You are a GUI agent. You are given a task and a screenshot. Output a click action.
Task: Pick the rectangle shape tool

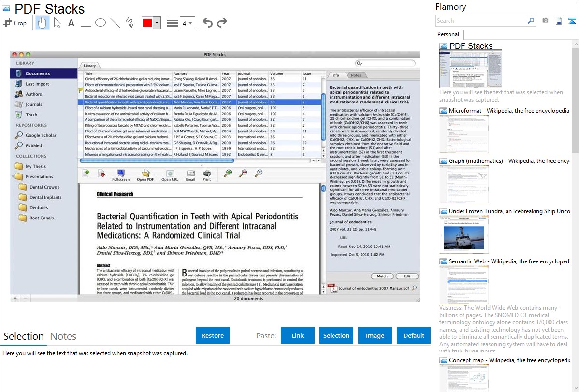click(86, 23)
